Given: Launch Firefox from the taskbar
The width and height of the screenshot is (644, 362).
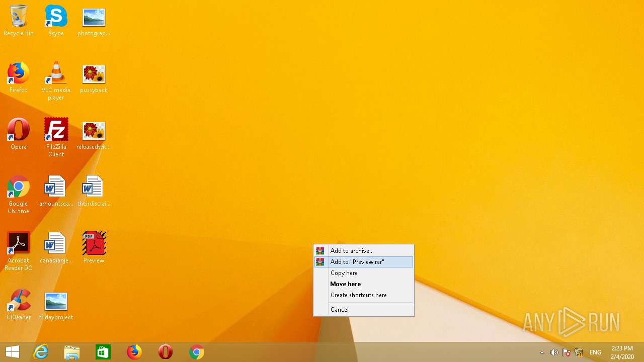Looking at the screenshot, I should coord(134,352).
